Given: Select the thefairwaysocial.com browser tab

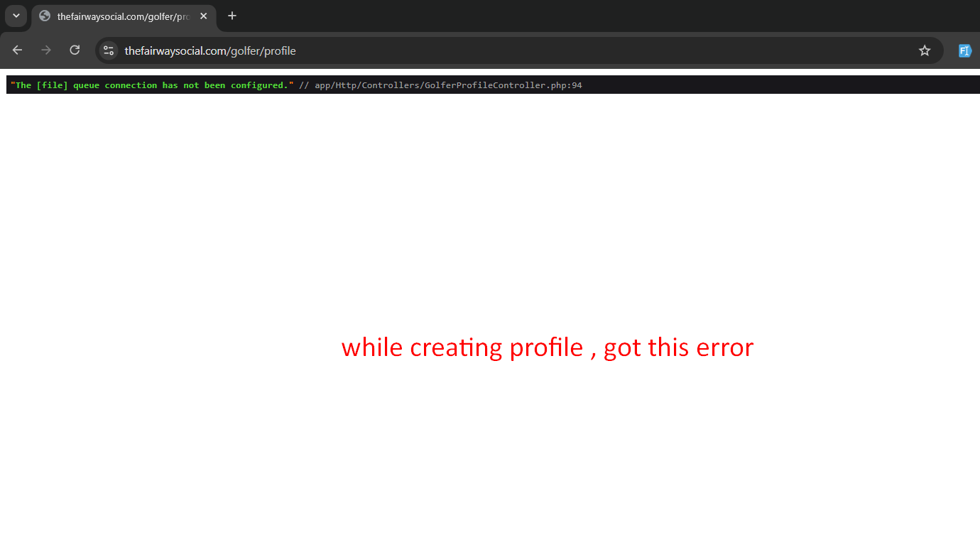Looking at the screenshot, I should 121,16.
